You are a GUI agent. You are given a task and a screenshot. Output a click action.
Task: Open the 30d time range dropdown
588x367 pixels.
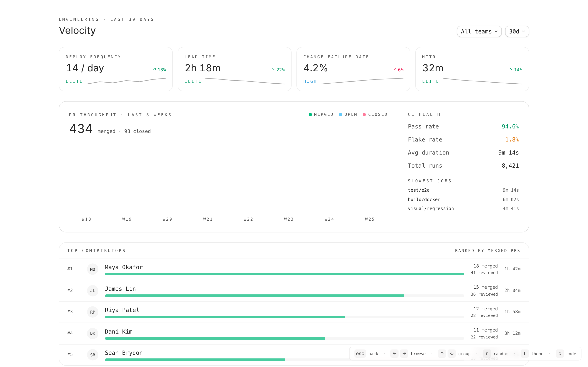point(517,32)
